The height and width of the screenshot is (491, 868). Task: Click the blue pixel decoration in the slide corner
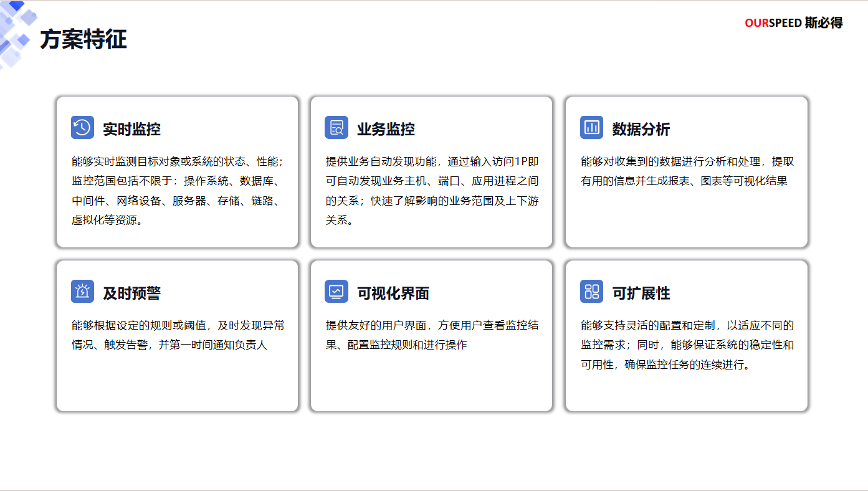[x=16, y=31]
